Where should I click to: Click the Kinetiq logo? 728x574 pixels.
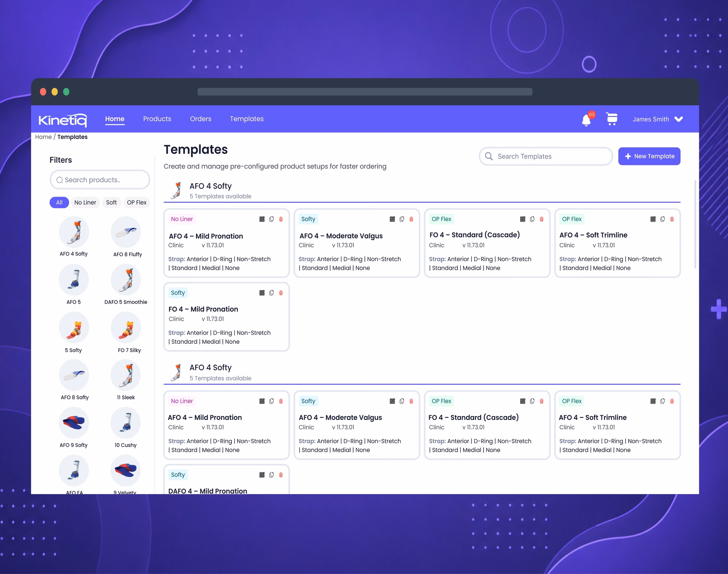coord(63,120)
